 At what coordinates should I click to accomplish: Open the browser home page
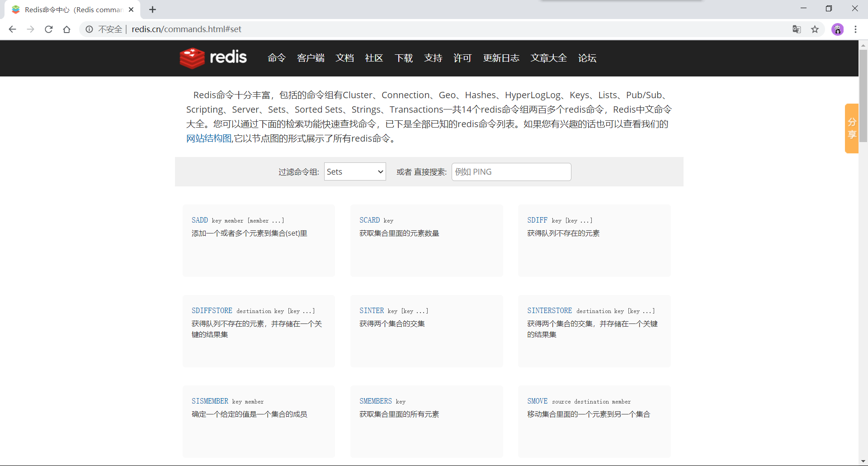66,29
